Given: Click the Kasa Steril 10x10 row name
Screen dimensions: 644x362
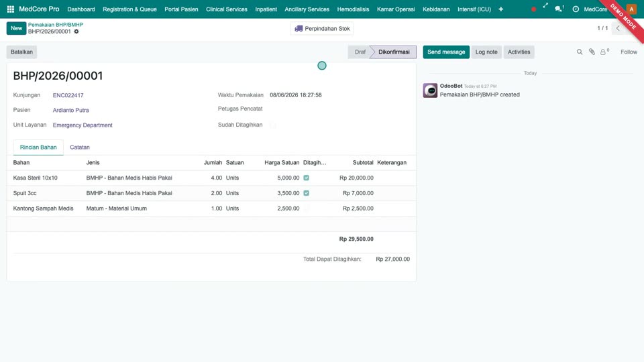Looking at the screenshot, I should pyautogui.click(x=36, y=178).
